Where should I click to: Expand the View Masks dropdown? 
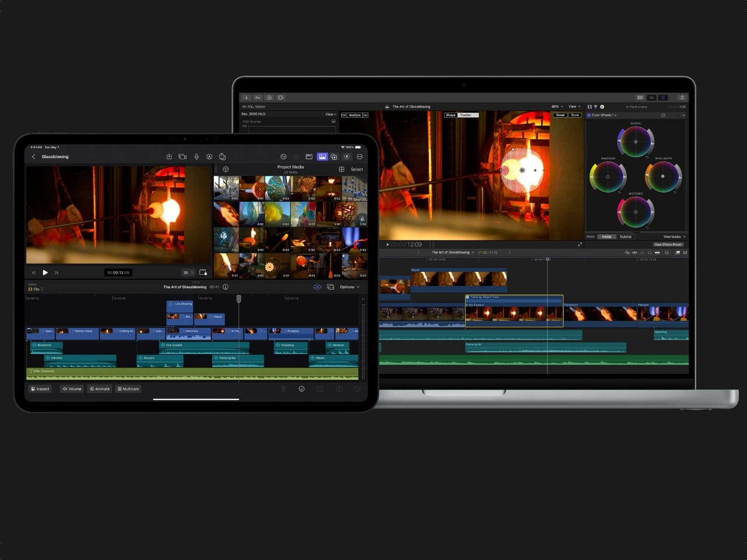click(x=674, y=236)
